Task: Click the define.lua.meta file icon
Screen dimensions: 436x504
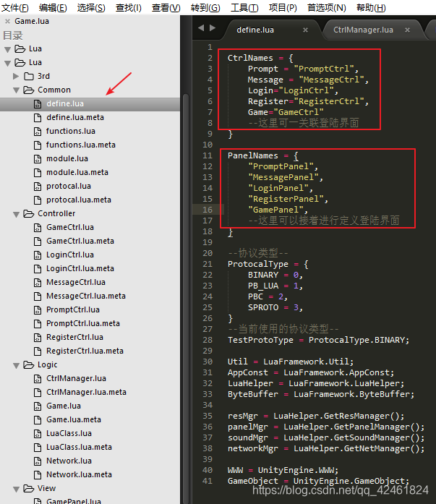Action: click(38, 118)
